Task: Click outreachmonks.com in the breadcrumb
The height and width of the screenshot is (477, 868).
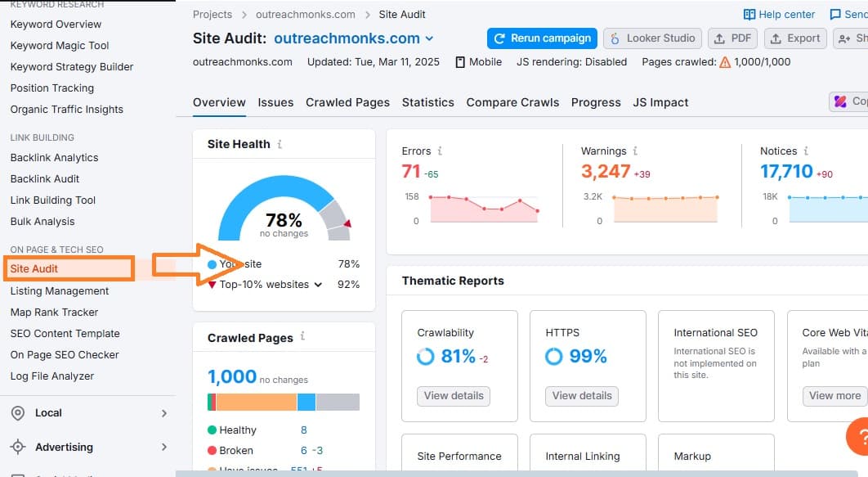Action: pyautogui.click(x=306, y=15)
